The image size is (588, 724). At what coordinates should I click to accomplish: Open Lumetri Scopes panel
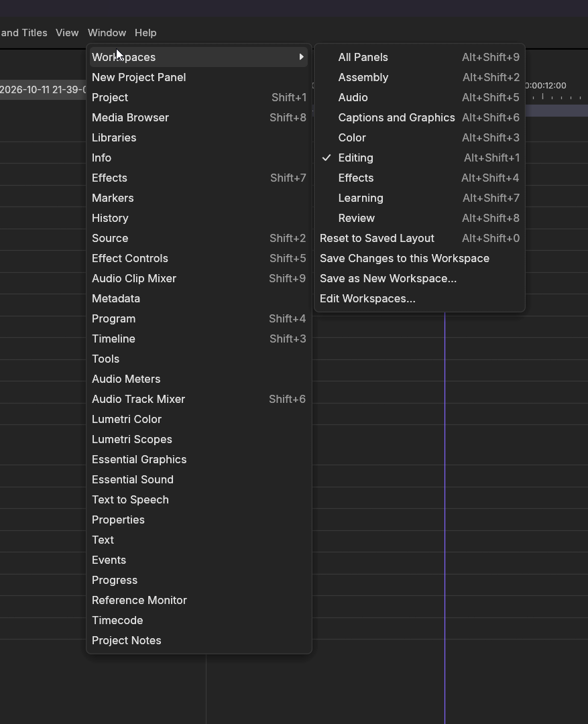(x=198, y=439)
